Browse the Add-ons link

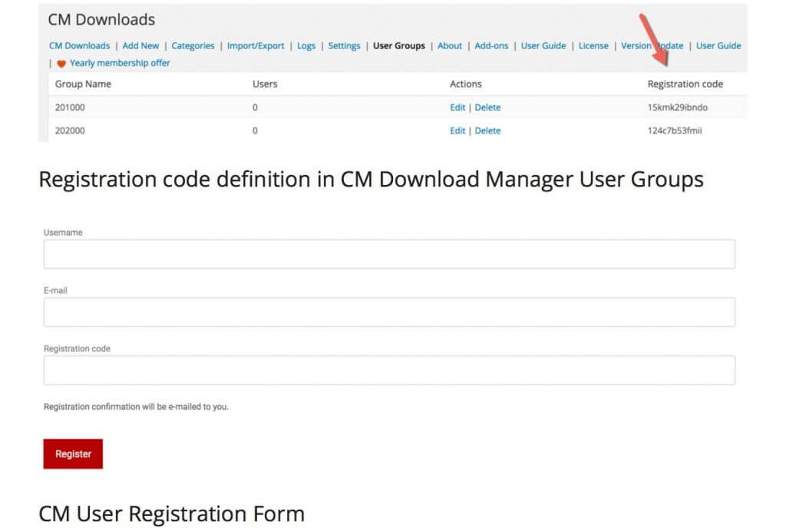(x=491, y=46)
